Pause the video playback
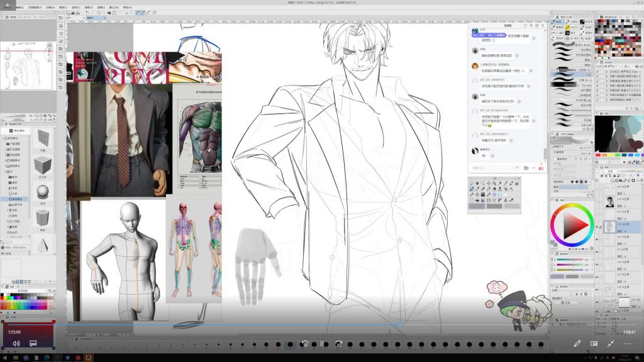Image resolution: width=644 pixels, height=362 pixels. pyautogui.click(x=321, y=344)
